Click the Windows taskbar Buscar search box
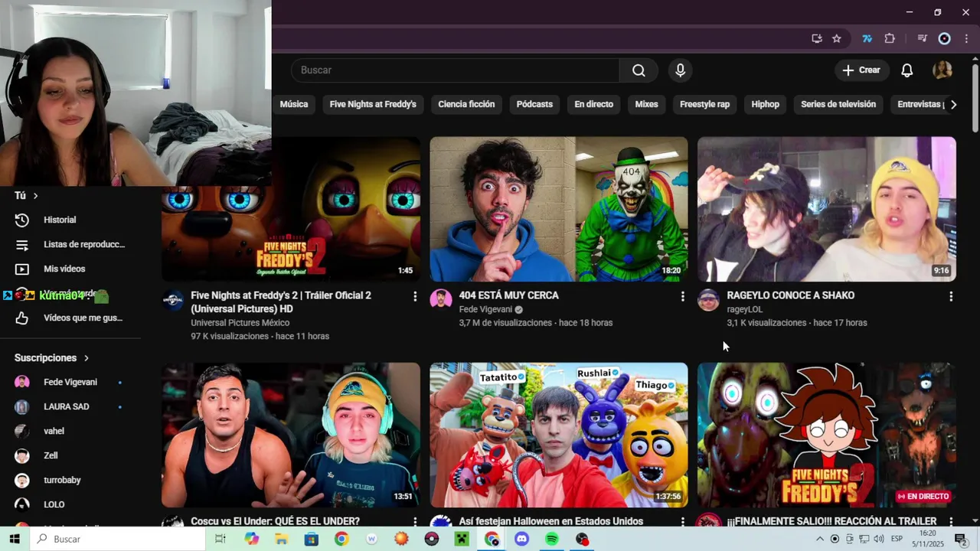 pos(117,540)
